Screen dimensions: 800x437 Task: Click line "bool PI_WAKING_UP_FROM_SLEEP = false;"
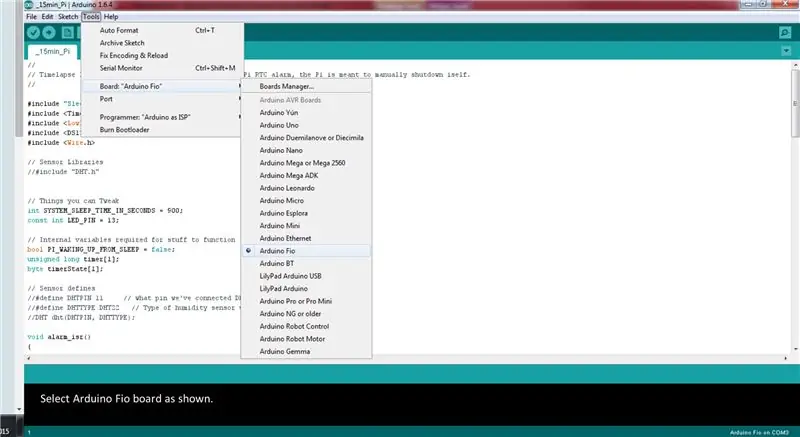click(x=101, y=249)
